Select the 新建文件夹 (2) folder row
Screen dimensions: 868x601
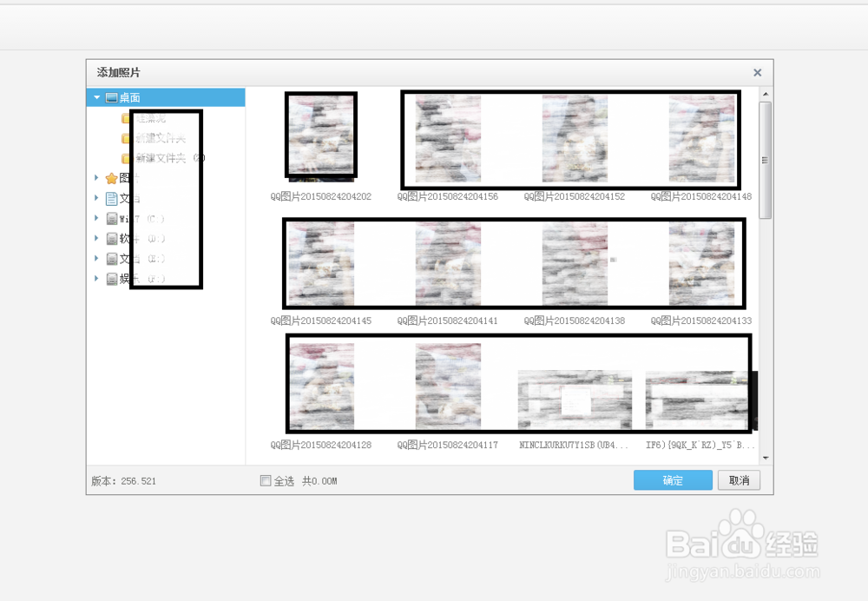point(166,158)
